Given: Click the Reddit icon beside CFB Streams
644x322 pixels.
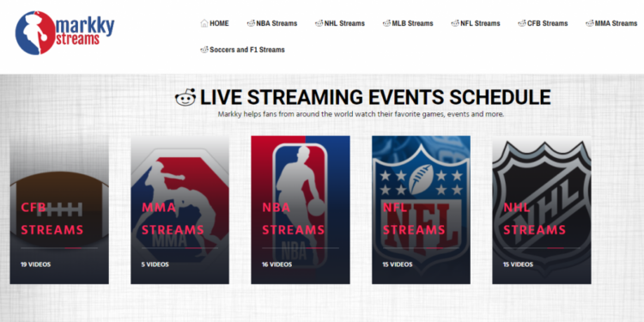Looking at the screenshot, I should point(522,23).
